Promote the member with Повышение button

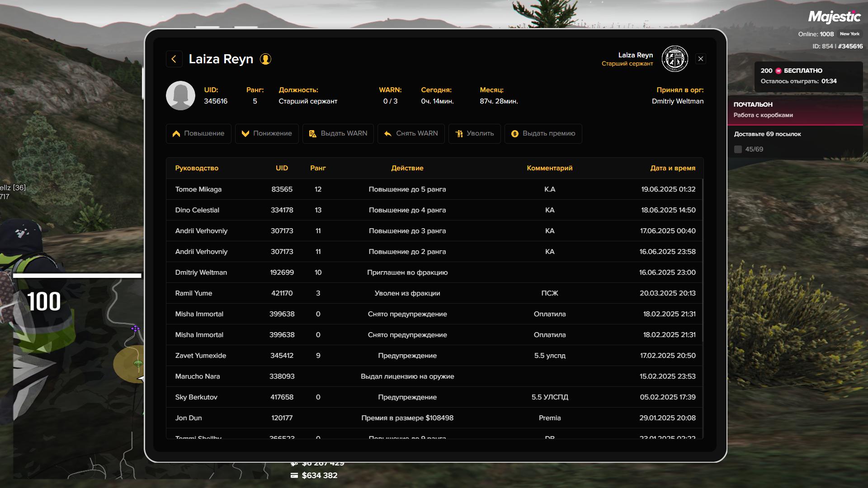198,134
